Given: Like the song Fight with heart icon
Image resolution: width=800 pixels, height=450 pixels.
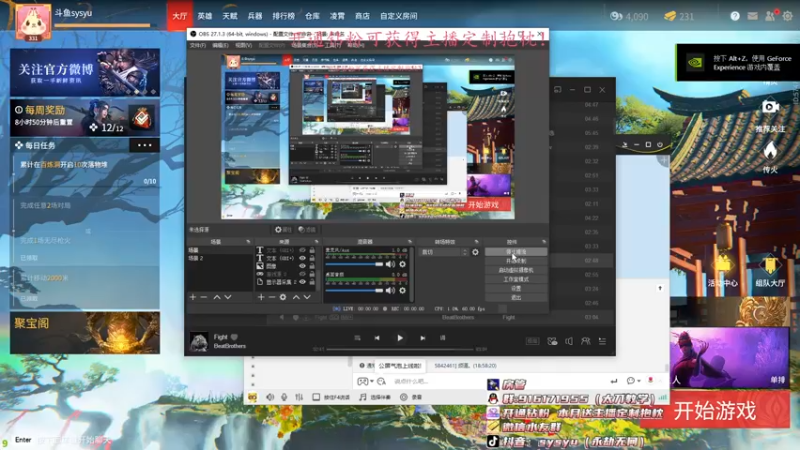Looking at the screenshot, I should (x=235, y=337).
